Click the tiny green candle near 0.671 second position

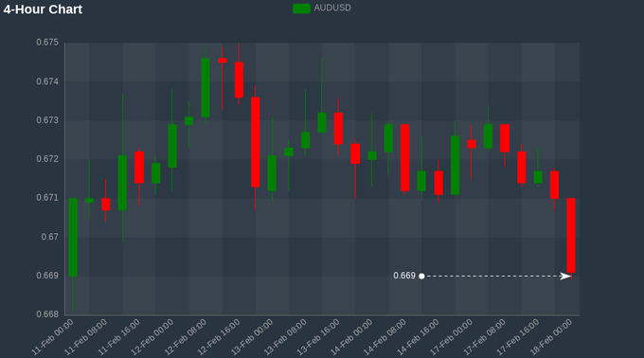[x=89, y=201]
